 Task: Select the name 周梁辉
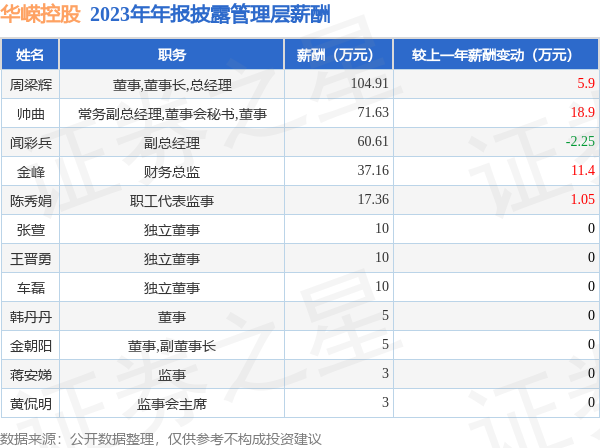31,85
